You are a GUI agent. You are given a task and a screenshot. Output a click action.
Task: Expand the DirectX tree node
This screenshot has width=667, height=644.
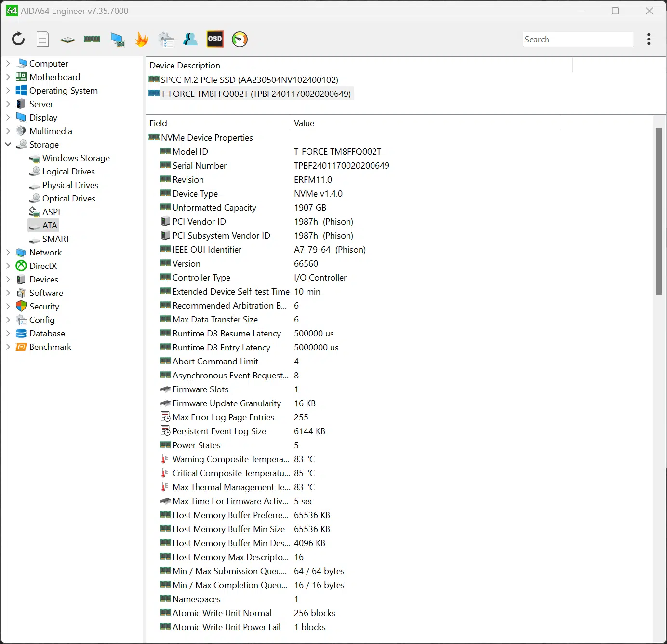pyautogui.click(x=8, y=266)
